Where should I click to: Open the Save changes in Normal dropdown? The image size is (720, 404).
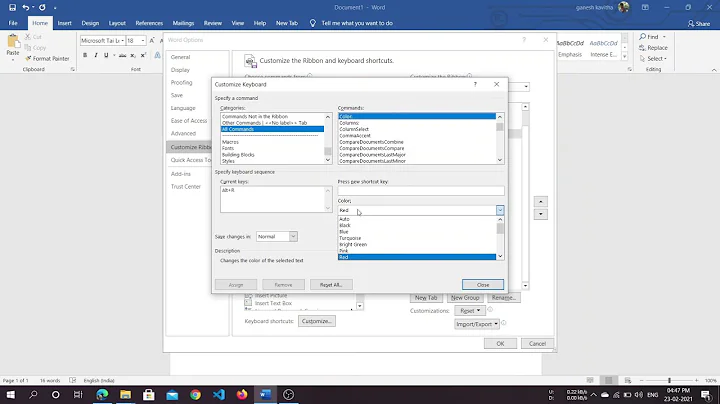tap(293, 236)
